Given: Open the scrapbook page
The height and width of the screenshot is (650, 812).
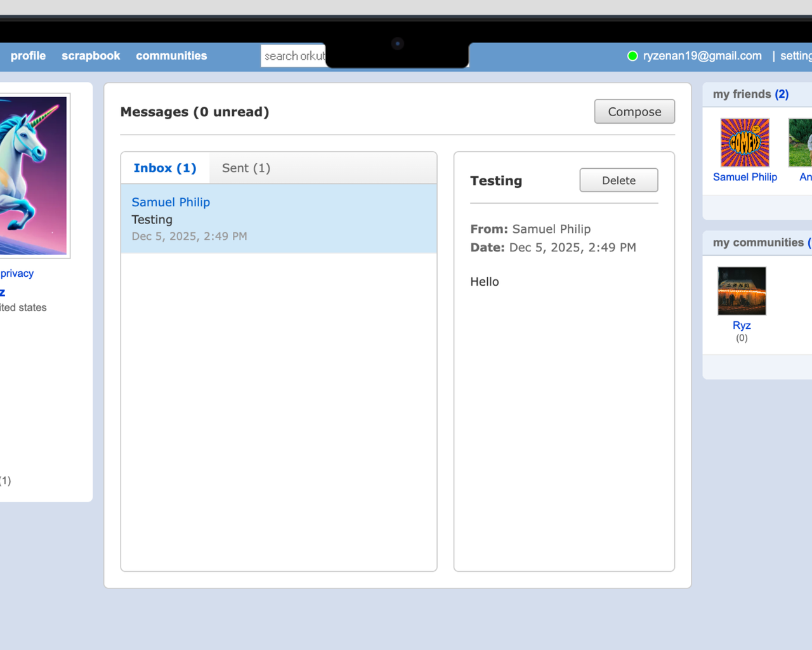Looking at the screenshot, I should pos(91,56).
